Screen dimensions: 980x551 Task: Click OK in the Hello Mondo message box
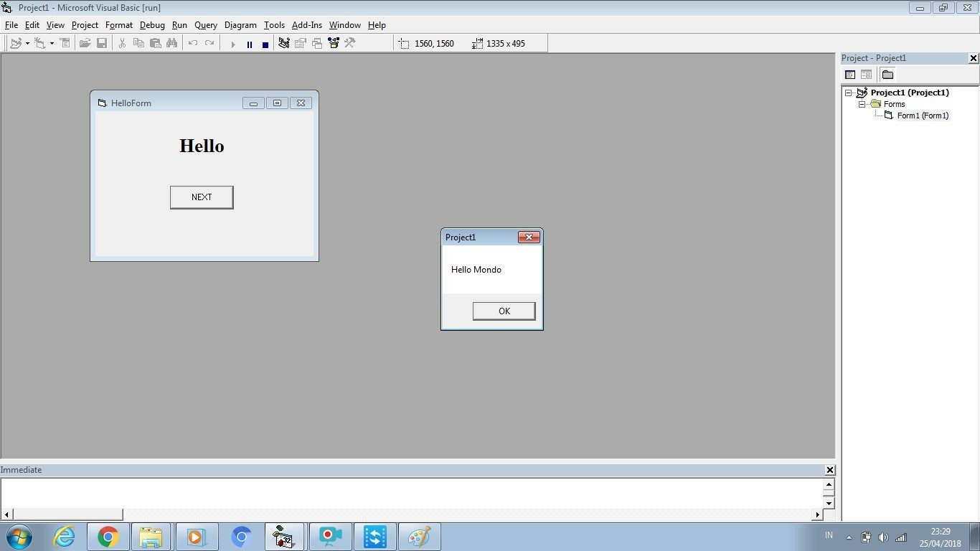[x=504, y=311]
